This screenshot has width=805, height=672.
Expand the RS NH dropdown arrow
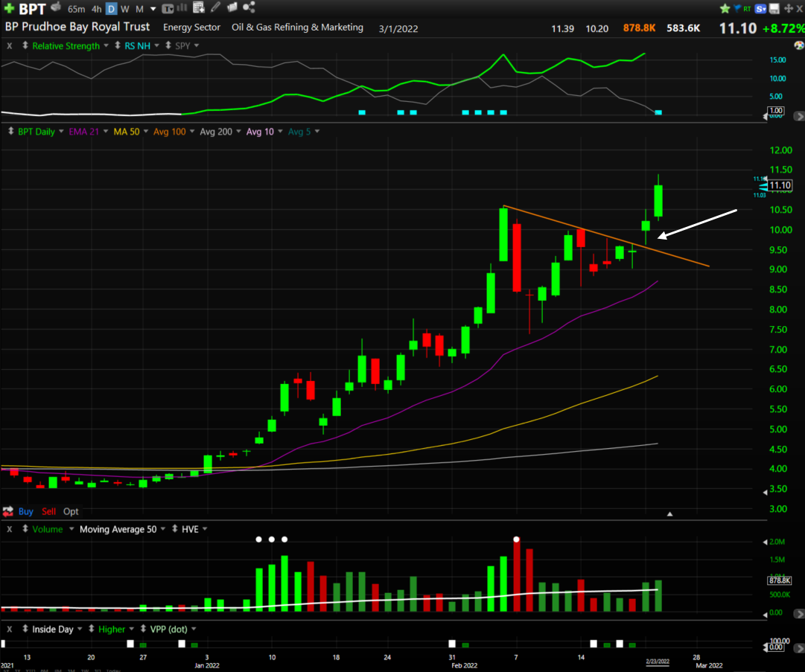point(157,45)
